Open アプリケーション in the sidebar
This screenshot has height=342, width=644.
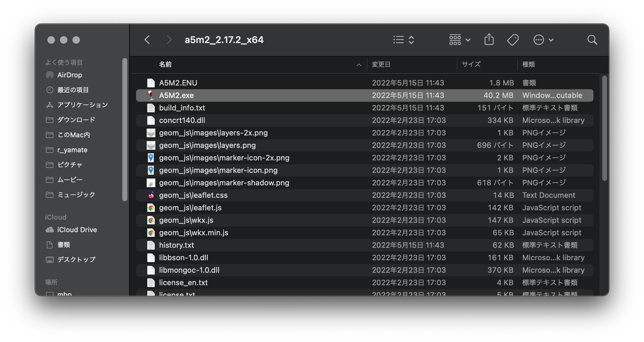[x=82, y=105]
